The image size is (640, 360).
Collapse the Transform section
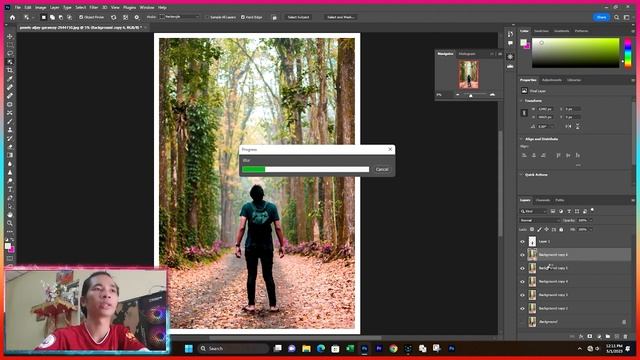521,100
